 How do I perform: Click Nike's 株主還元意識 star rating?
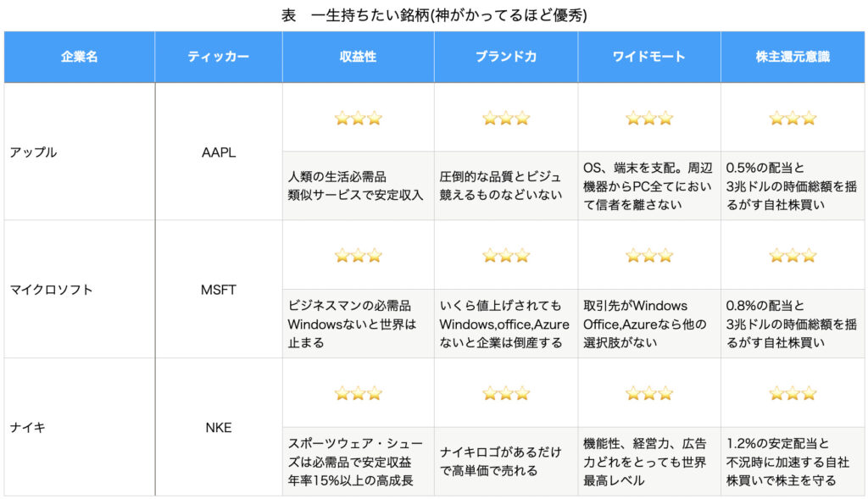(793, 393)
